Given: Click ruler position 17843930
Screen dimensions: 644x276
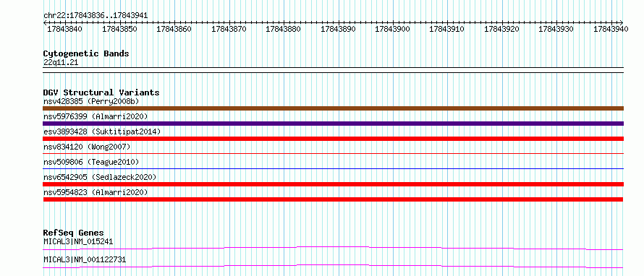Looking at the screenshot, I should pyautogui.click(x=556, y=30).
